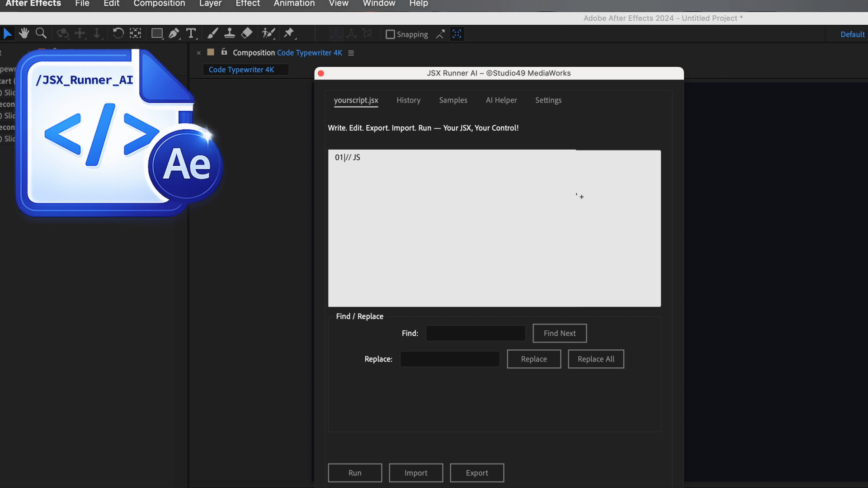868x488 pixels.
Task: Click inside the JSX code editor area
Action: coord(495,228)
